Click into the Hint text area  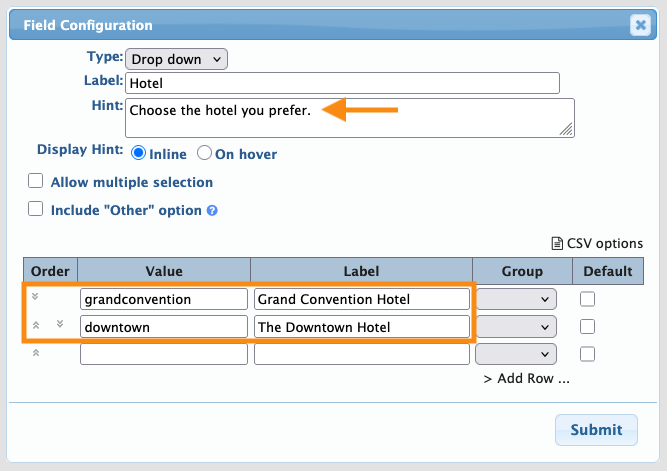click(x=350, y=117)
